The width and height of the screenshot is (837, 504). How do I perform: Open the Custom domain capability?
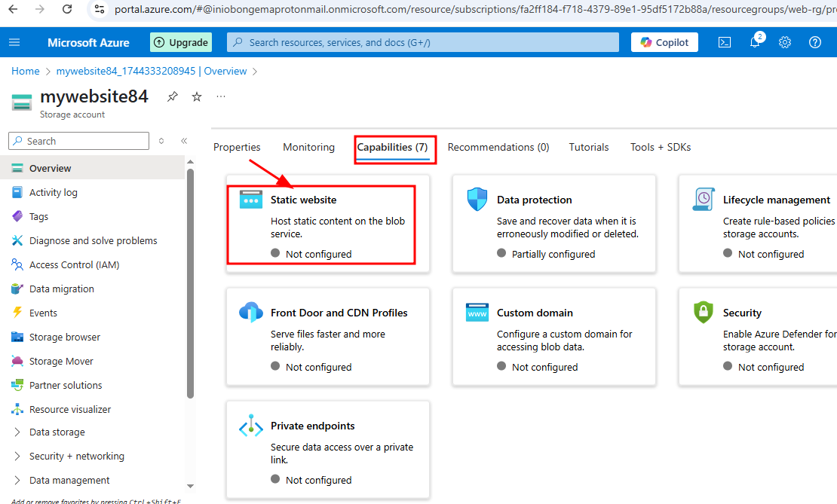(554, 337)
